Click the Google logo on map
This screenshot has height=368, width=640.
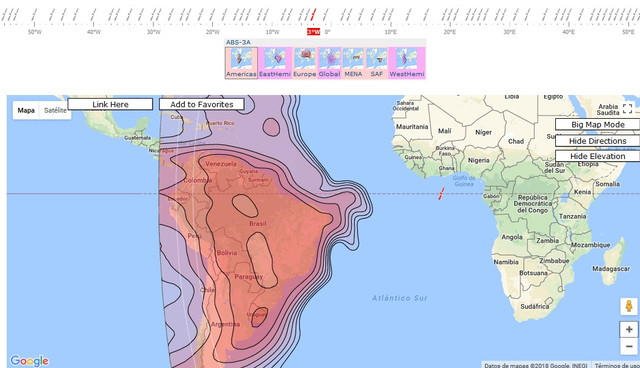(x=29, y=361)
